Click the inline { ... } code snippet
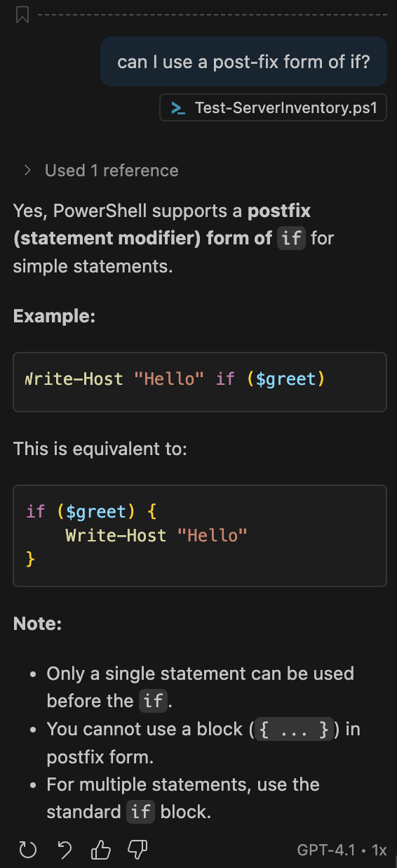 pyautogui.click(x=294, y=729)
